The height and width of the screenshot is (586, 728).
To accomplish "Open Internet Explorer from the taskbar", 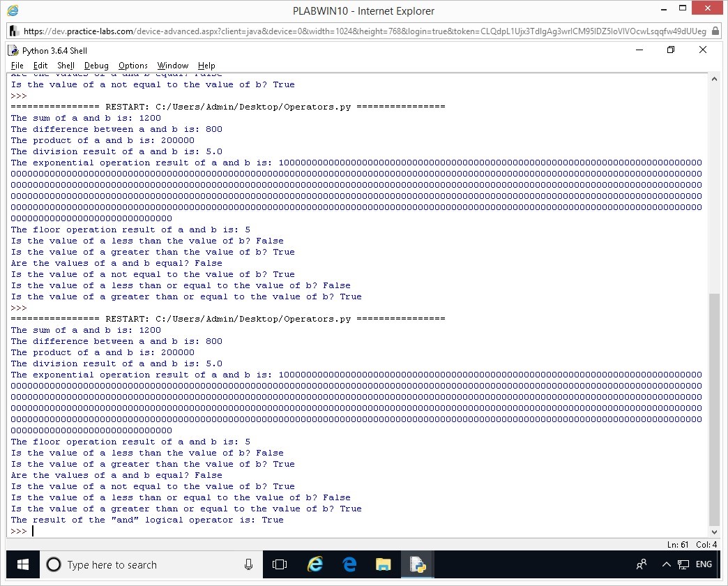I will tap(314, 564).
